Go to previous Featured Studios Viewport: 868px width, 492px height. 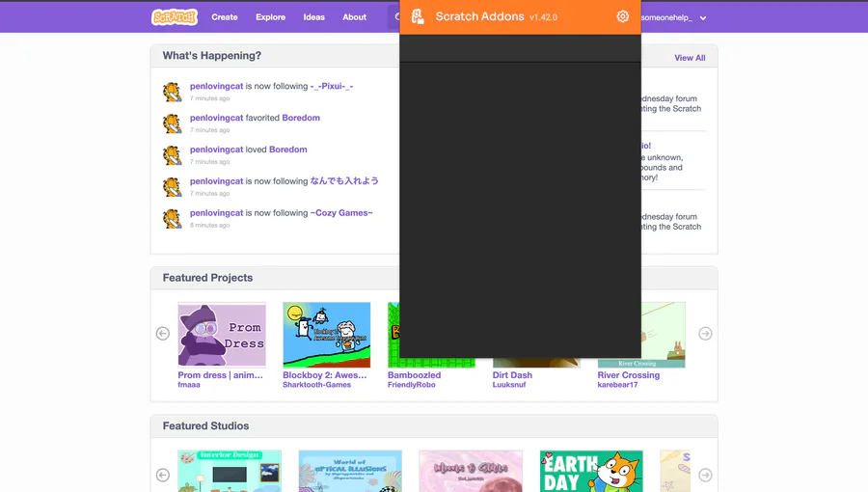pyautogui.click(x=163, y=475)
